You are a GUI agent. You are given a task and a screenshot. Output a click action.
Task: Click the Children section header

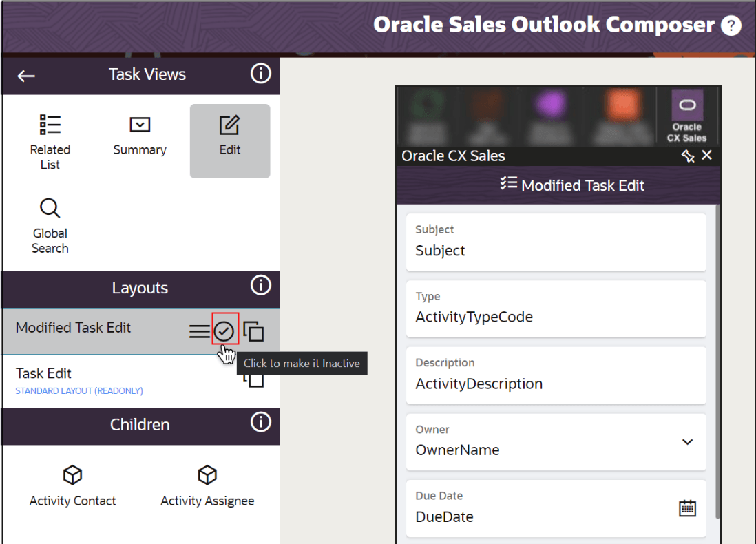tap(140, 426)
